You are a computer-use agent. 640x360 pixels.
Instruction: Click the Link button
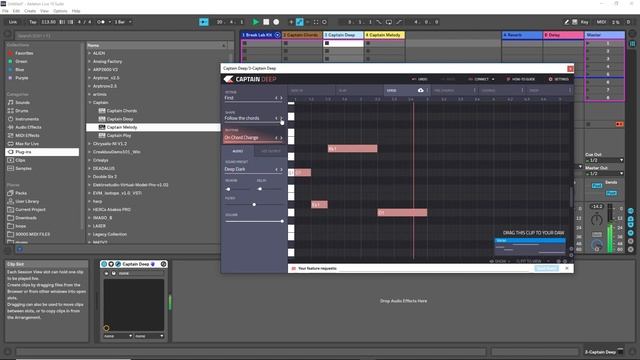coord(13,22)
